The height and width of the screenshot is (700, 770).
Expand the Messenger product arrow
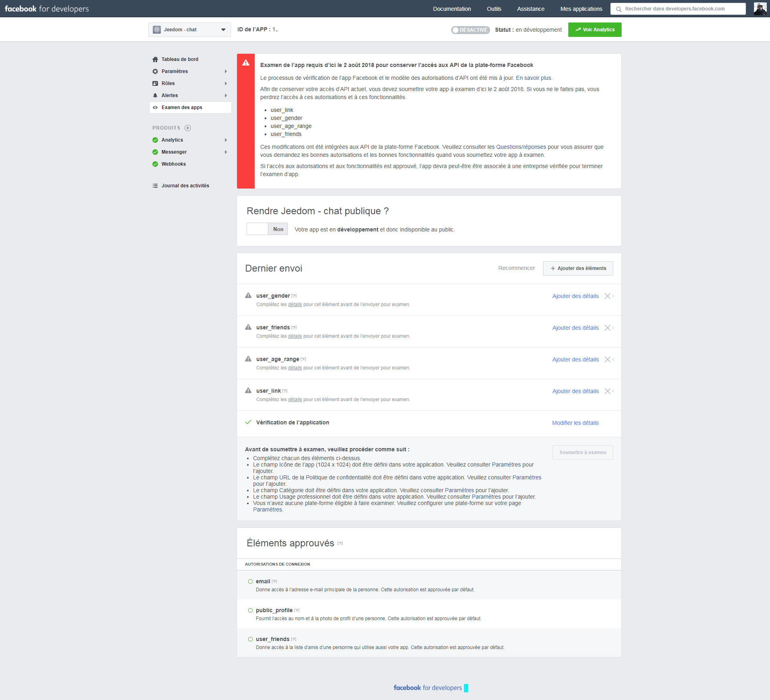[226, 152]
